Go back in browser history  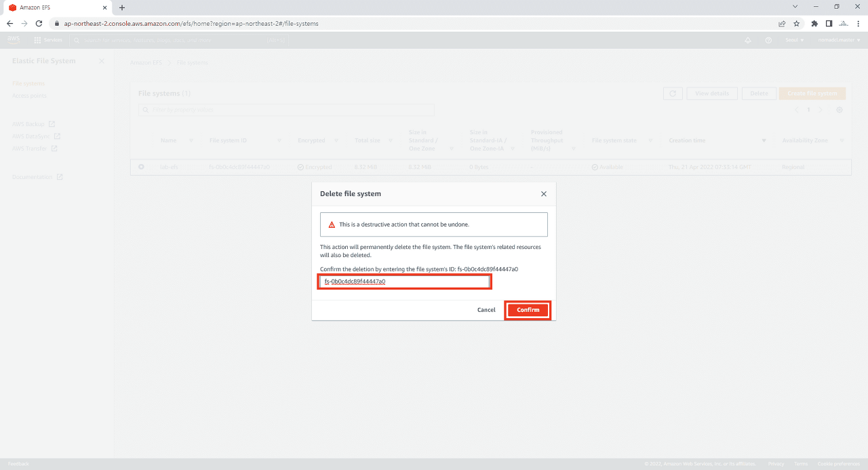tap(9, 23)
